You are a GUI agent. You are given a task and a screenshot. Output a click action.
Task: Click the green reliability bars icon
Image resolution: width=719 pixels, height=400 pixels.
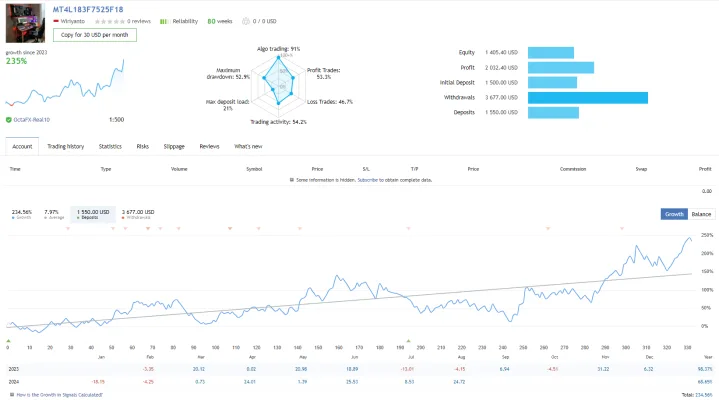click(x=163, y=22)
